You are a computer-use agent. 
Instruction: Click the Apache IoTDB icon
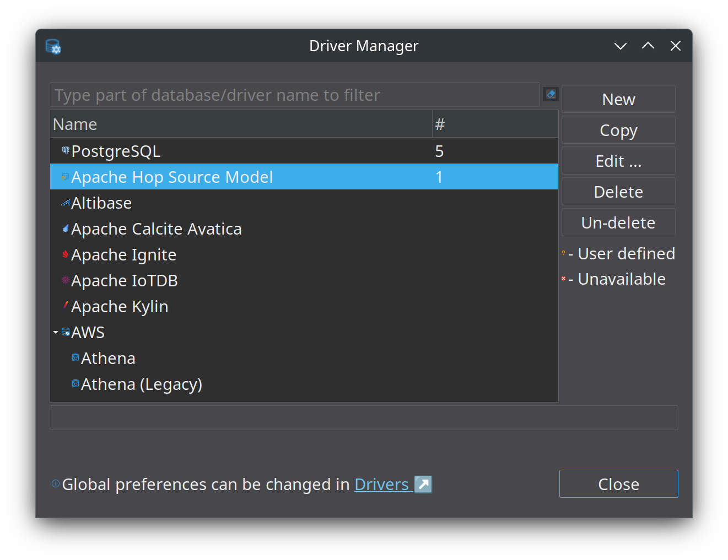click(66, 280)
